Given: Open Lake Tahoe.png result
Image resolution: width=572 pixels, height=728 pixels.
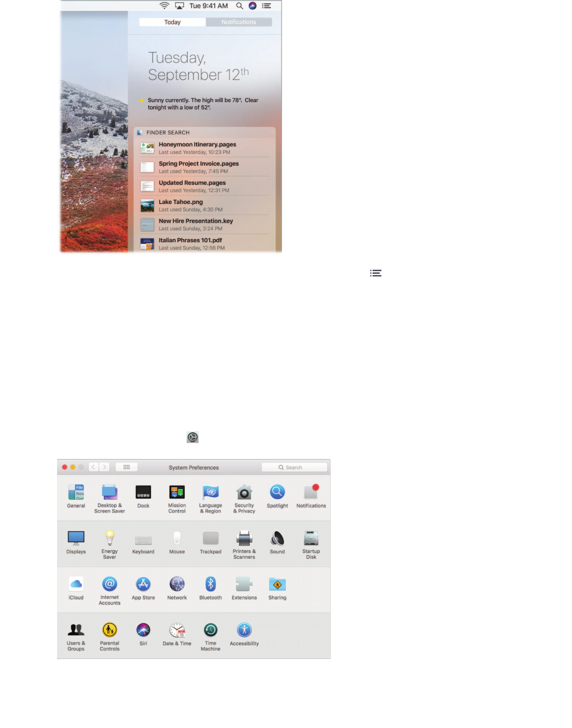Looking at the screenshot, I should [x=205, y=205].
